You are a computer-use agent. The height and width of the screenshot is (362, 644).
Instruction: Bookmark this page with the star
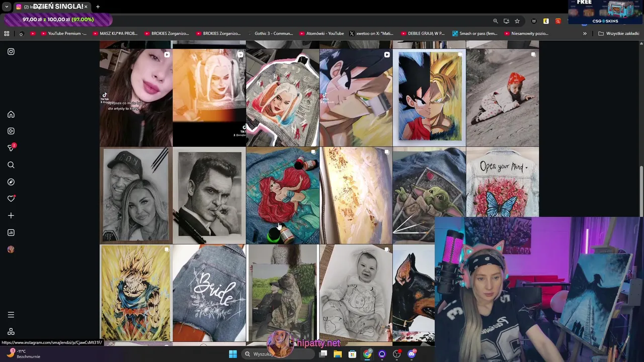517,21
